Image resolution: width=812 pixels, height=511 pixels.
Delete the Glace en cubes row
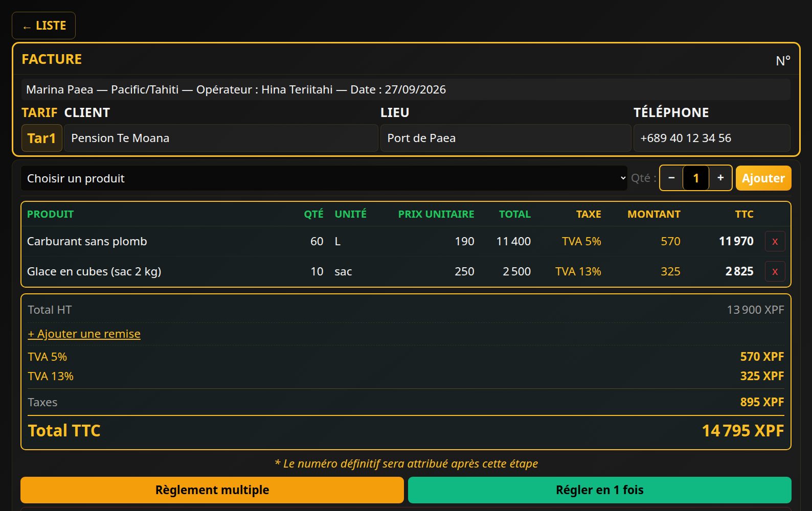click(x=775, y=271)
